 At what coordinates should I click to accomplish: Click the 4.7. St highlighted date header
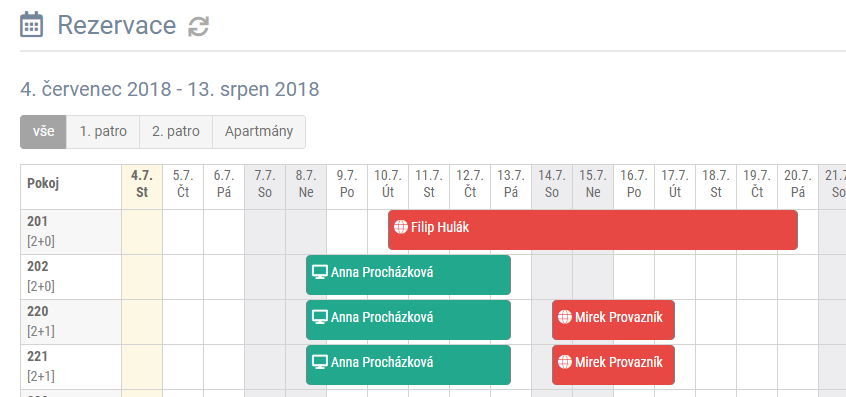[142, 184]
